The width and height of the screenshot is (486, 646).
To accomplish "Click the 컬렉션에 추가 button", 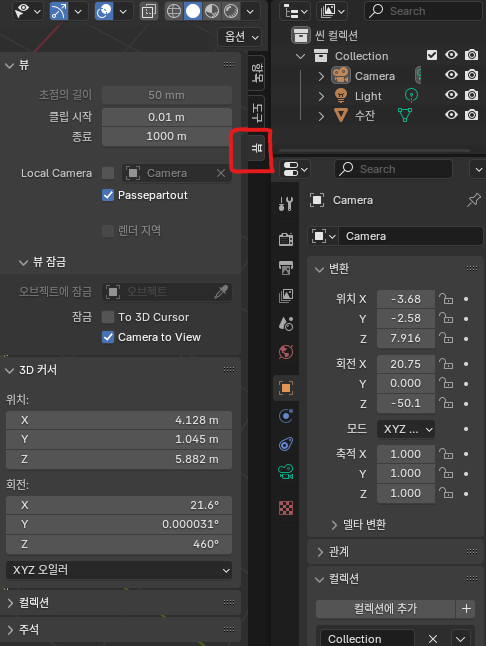I will [x=386, y=609].
